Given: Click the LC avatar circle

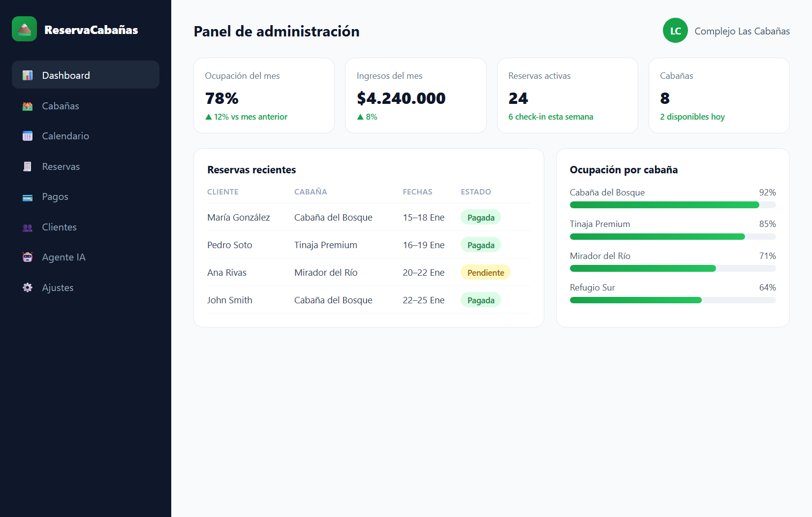Looking at the screenshot, I should click(x=675, y=31).
